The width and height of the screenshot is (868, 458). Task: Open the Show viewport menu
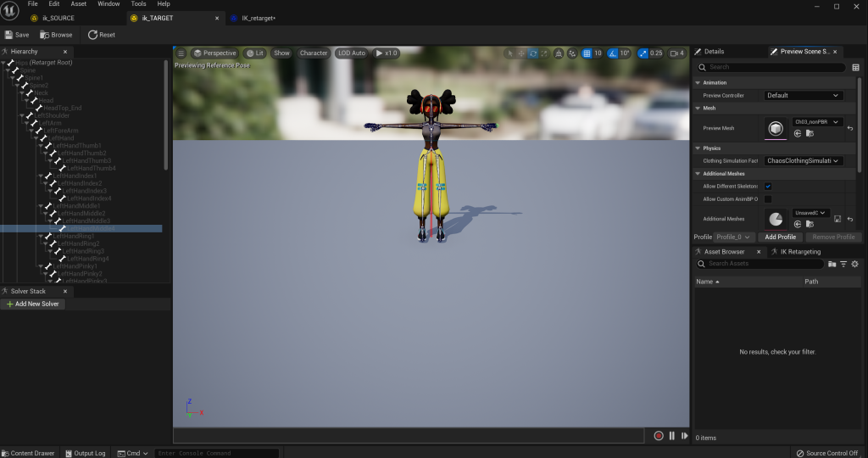pyautogui.click(x=281, y=53)
